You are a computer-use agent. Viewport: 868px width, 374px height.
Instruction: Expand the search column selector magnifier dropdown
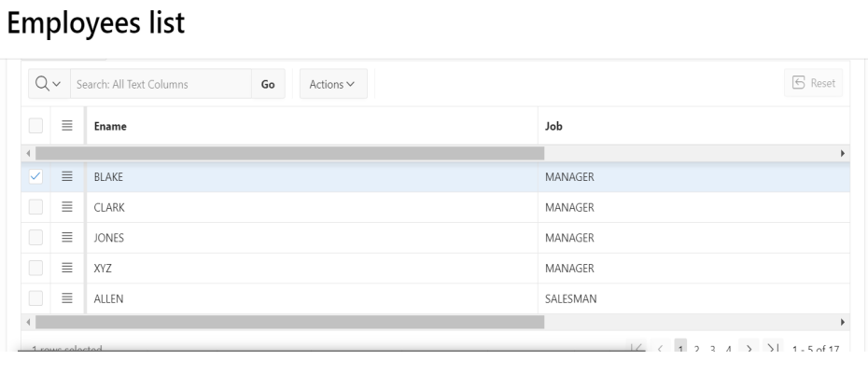[48, 84]
